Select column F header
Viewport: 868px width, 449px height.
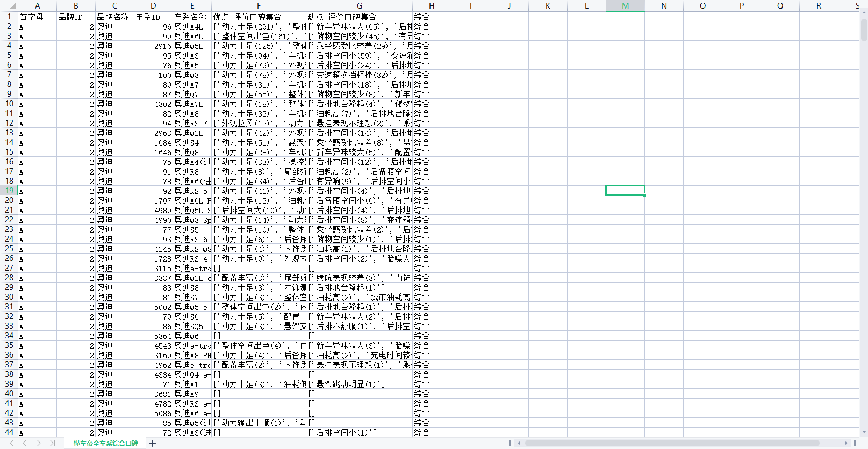click(259, 5)
